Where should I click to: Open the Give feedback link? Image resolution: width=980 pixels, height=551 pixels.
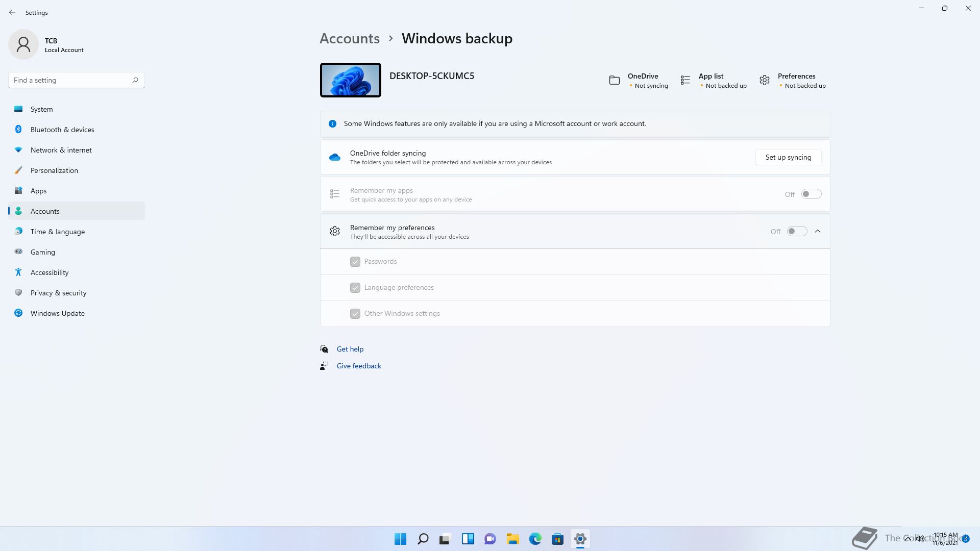pyautogui.click(x=359, y=366)
